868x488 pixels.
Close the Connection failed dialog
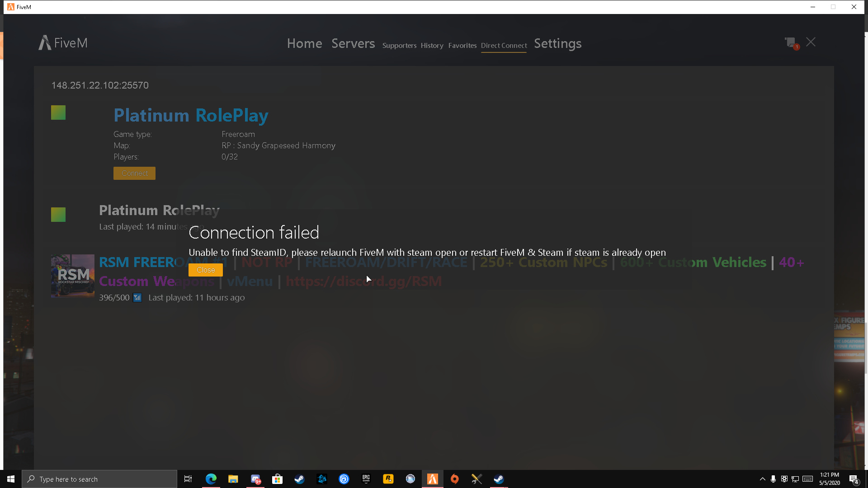206,270
